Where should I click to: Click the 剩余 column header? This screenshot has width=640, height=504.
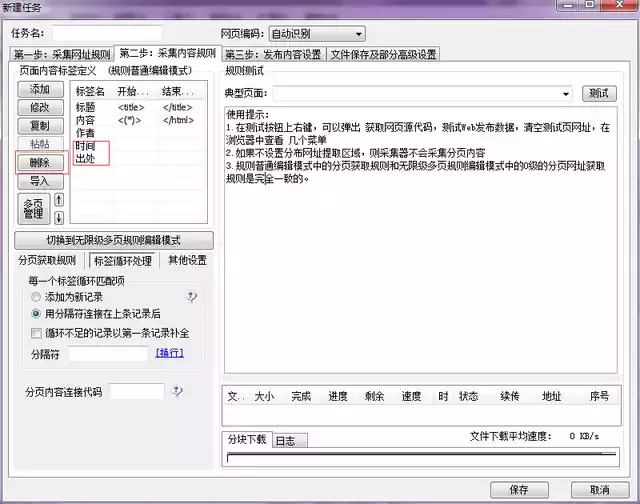coord(375,397)
